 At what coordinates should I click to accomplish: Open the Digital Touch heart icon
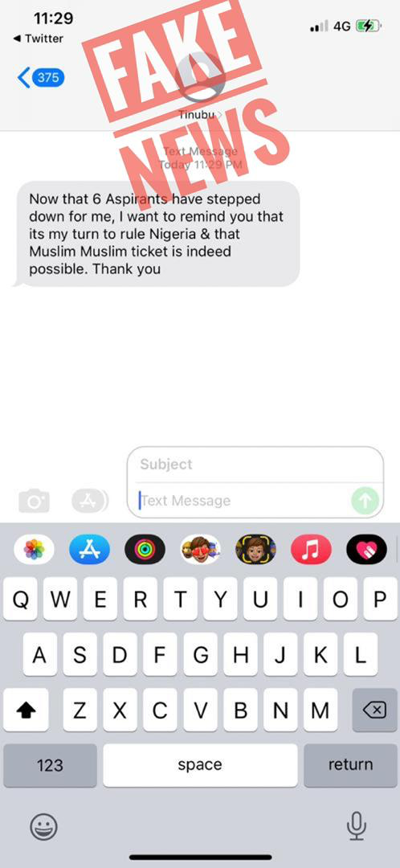366,550
